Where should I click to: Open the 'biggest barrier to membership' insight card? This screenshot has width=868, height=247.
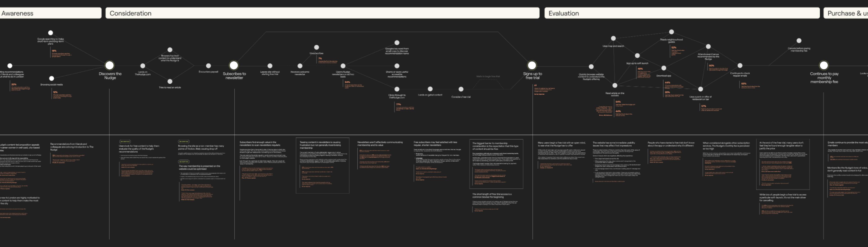(496, 164)
